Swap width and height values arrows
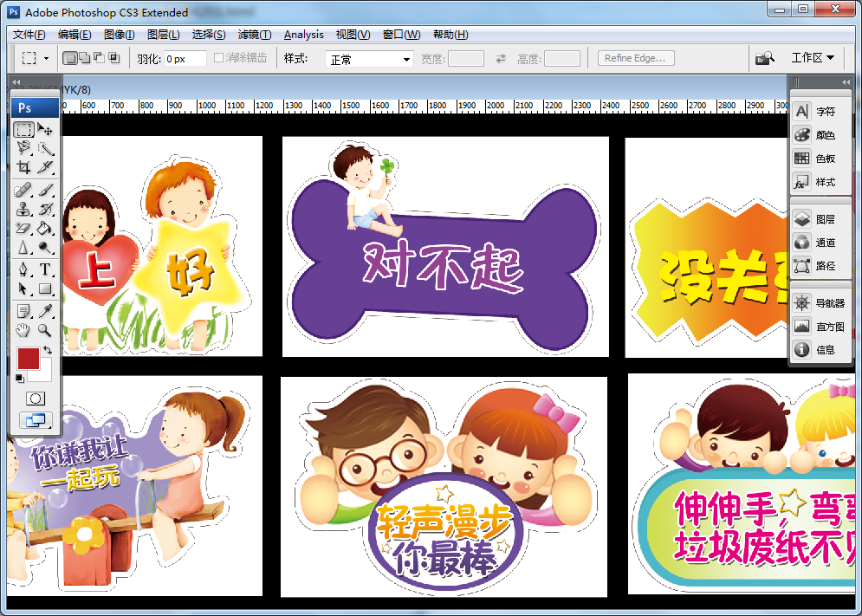The image size is (862, 616). pyautogui.click(x=500, y=58)
